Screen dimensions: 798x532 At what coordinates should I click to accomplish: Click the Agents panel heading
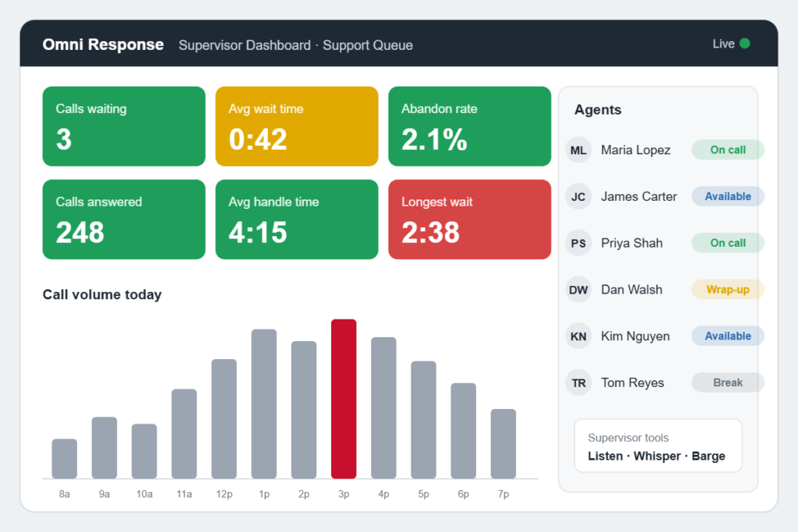[x=598, y=110]
